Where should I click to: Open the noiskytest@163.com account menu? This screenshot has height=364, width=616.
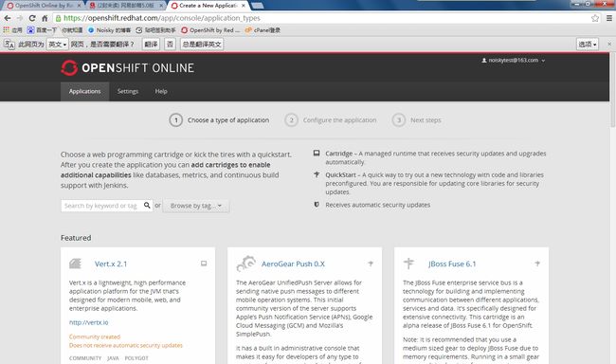coord(513,60)
